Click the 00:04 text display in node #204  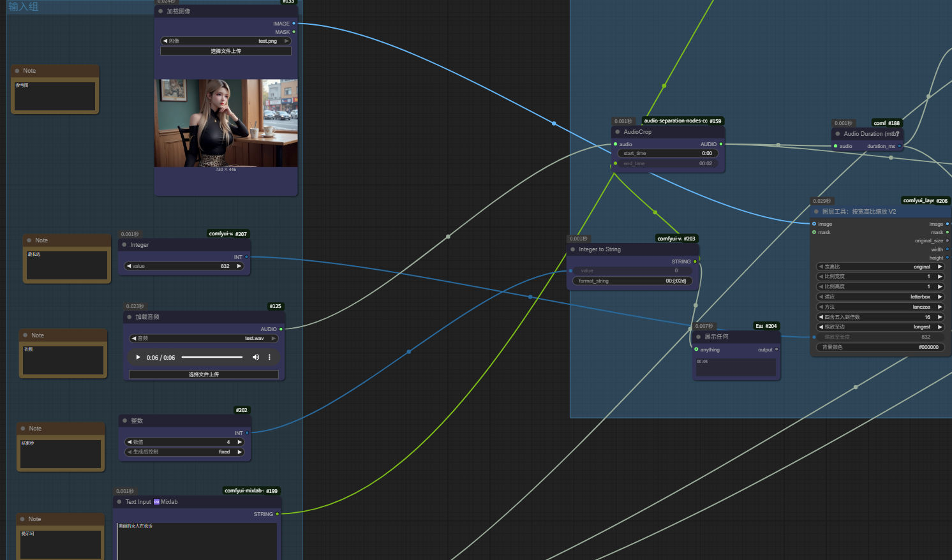tap(736, 367)
